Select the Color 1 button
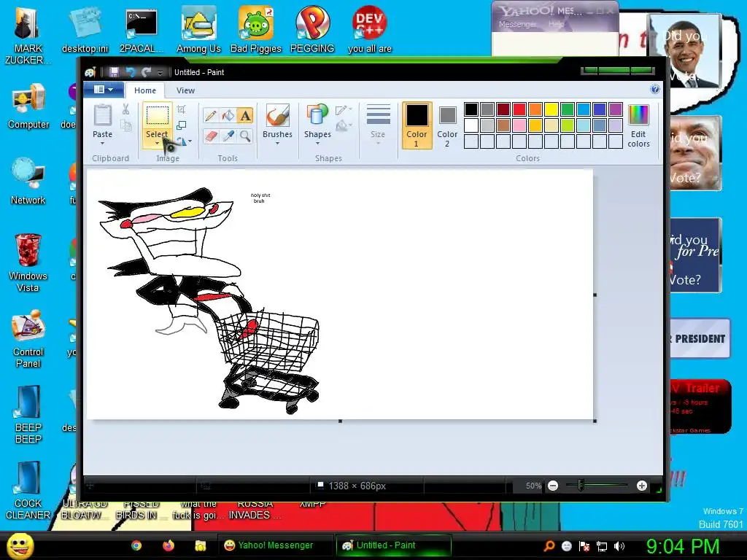The height and width of the screenshot is (560, 747). [417, 125]
